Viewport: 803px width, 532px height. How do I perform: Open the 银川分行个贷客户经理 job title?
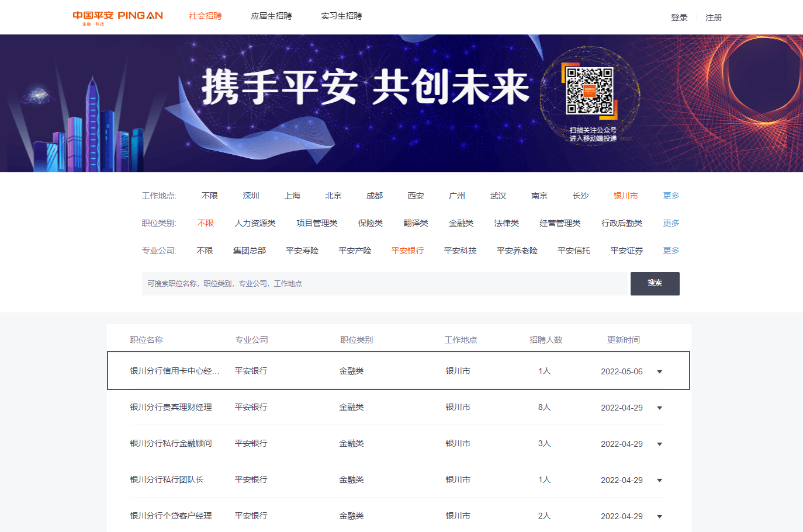click(171, 516)
